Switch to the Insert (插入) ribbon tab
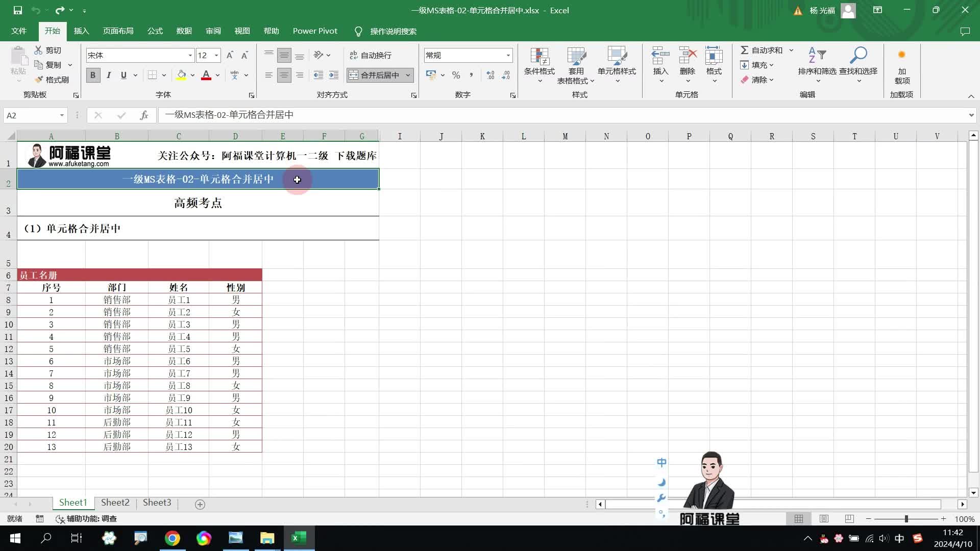 point(81,31)
